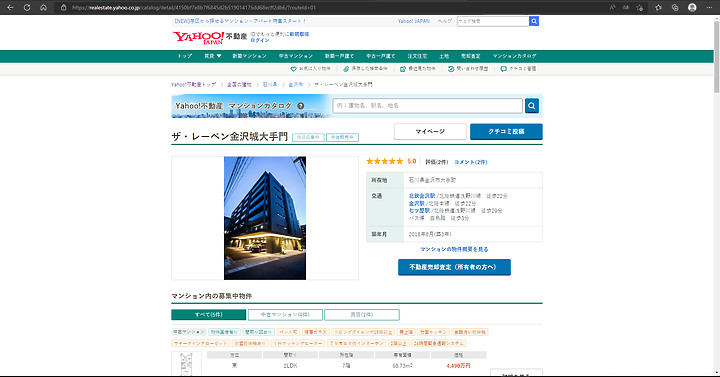Image resolution: width=720 pixels, height=377 pixels.
Task: Click the Yahoo! 不動産 logo
Action: pos(210,37)
